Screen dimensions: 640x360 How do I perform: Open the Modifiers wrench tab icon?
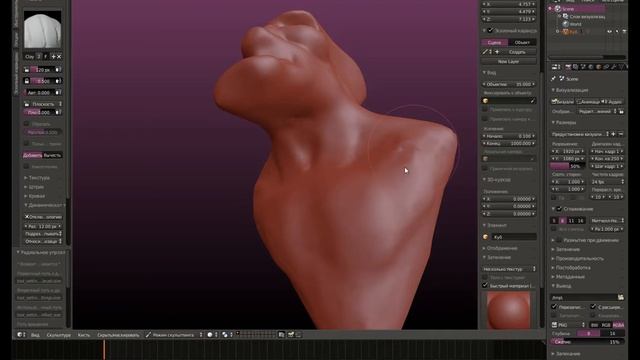point(613,67)
